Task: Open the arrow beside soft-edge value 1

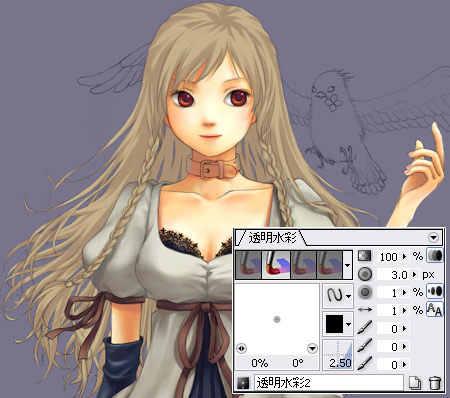Action: [x=404, y=292]
